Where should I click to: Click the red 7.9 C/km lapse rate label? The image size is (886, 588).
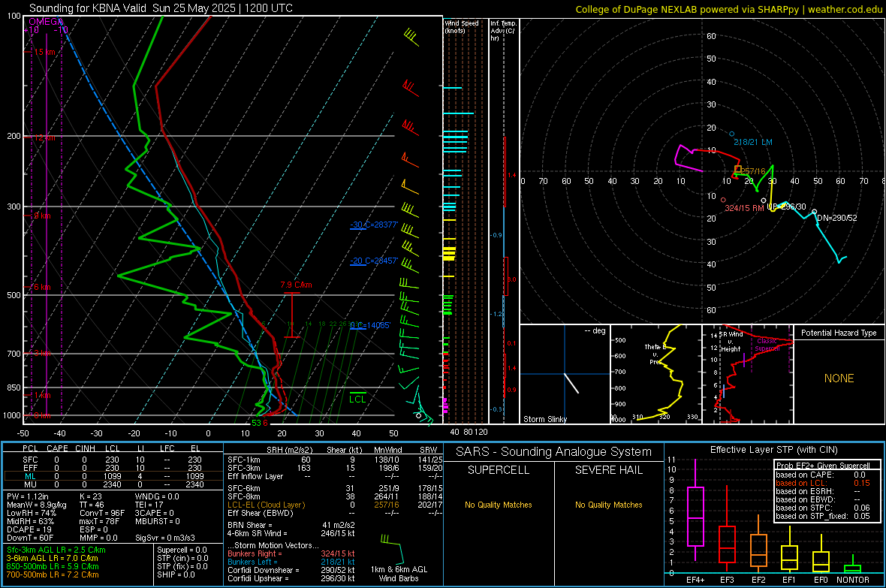point(296,285)
